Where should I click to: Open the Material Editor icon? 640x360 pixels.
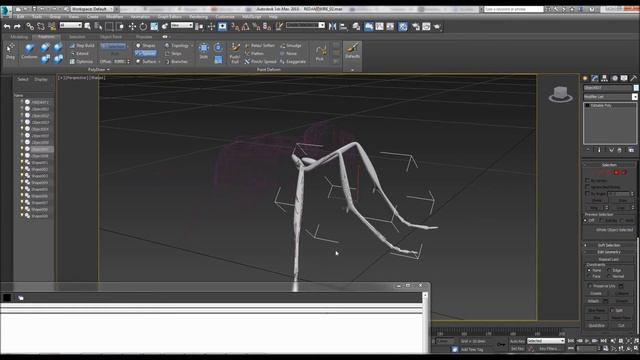(x=403, y=27)
